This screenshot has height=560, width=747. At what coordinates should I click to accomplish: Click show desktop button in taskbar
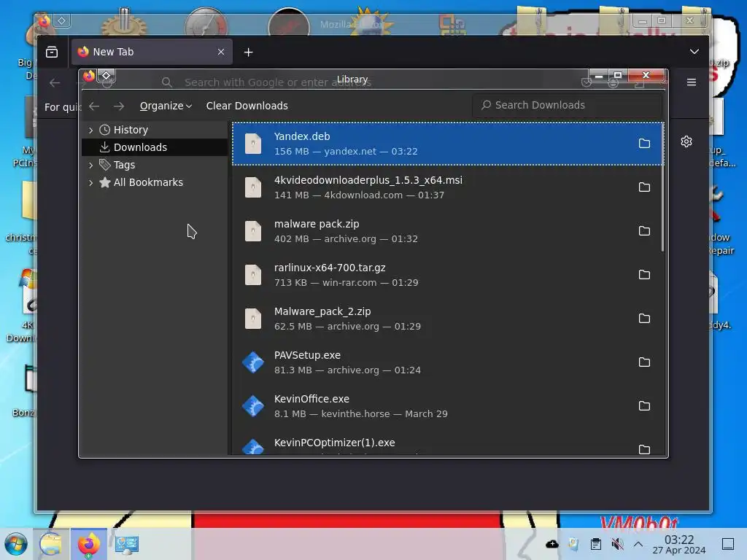point(728,544)
